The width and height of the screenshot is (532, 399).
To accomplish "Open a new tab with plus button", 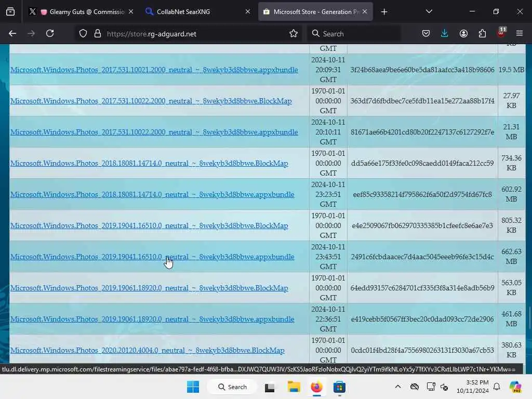I will click(384, 12).
